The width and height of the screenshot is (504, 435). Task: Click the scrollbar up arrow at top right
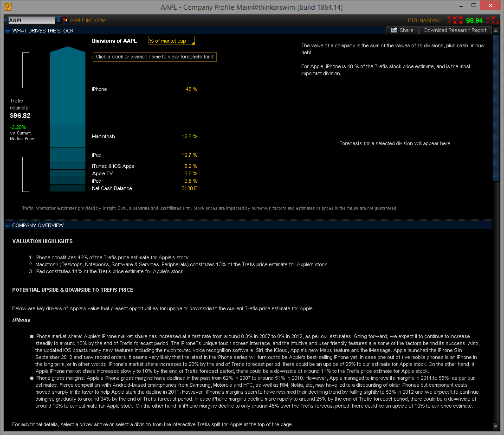coord(496,31)
